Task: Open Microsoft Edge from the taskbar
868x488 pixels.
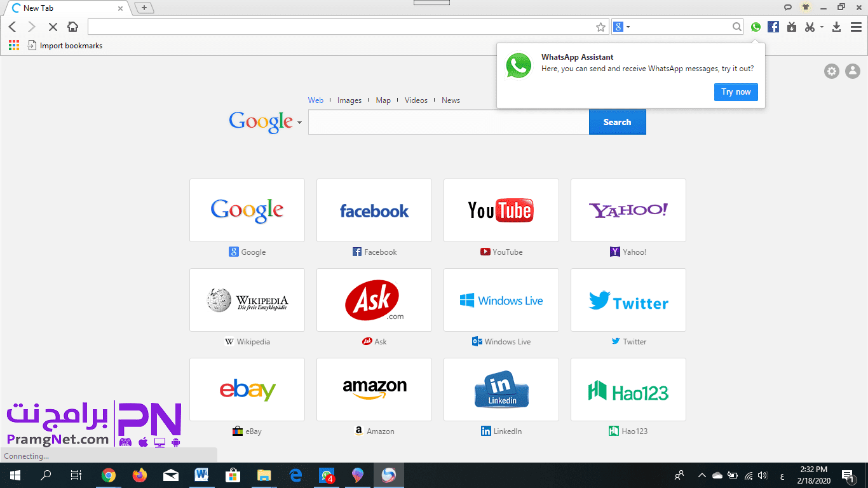Action: click(x=295, y=475)
